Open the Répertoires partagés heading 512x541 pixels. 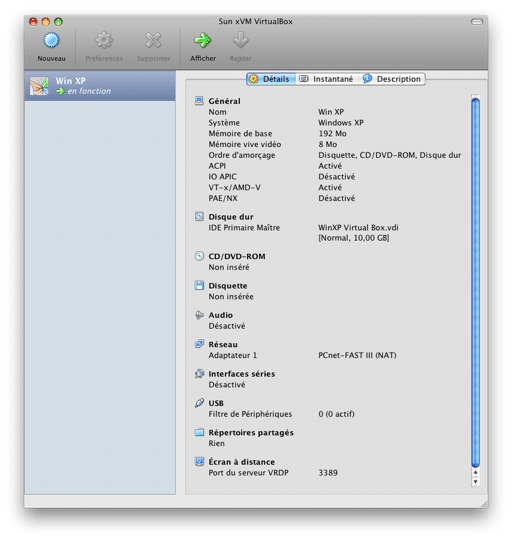click(x=251, y=433)
